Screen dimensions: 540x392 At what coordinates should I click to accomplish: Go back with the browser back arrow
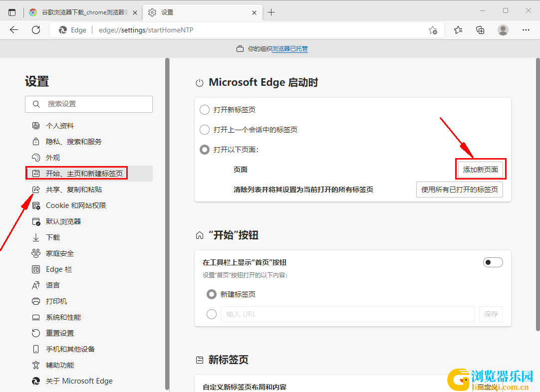14,30
